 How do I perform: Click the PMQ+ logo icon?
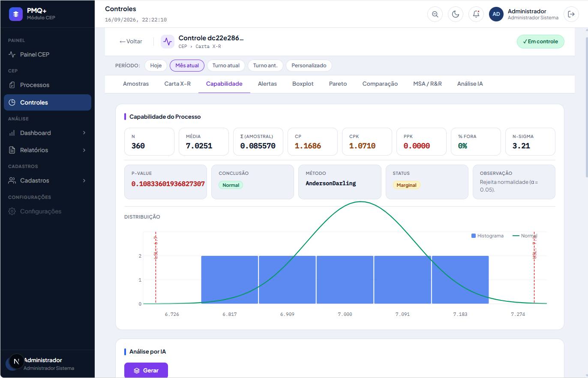pos(16,14)
